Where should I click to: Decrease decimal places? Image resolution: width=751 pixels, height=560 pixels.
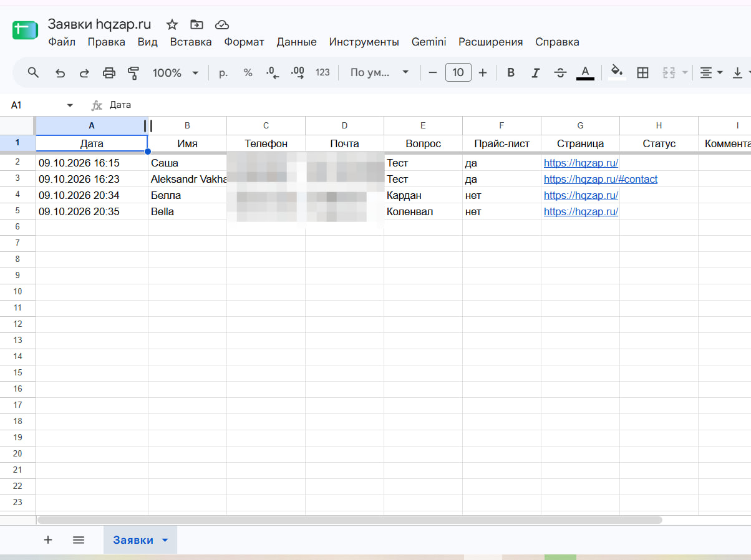(x=273, y=73)
